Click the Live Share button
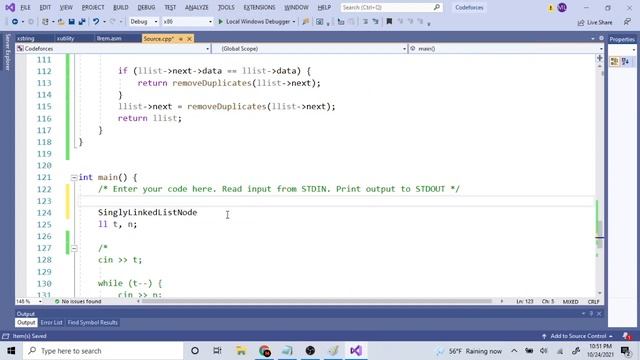The image size is (640, 360). click(x=595, y=22)
